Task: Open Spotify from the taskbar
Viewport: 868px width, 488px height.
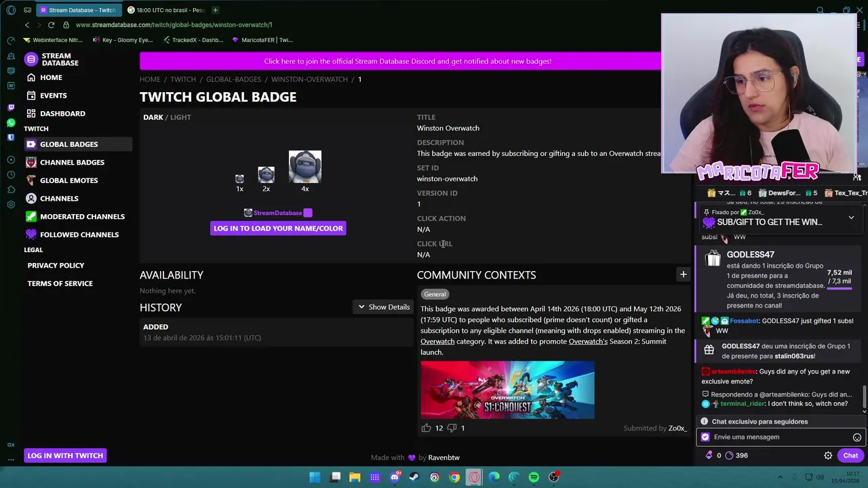Action: [534, 477]
